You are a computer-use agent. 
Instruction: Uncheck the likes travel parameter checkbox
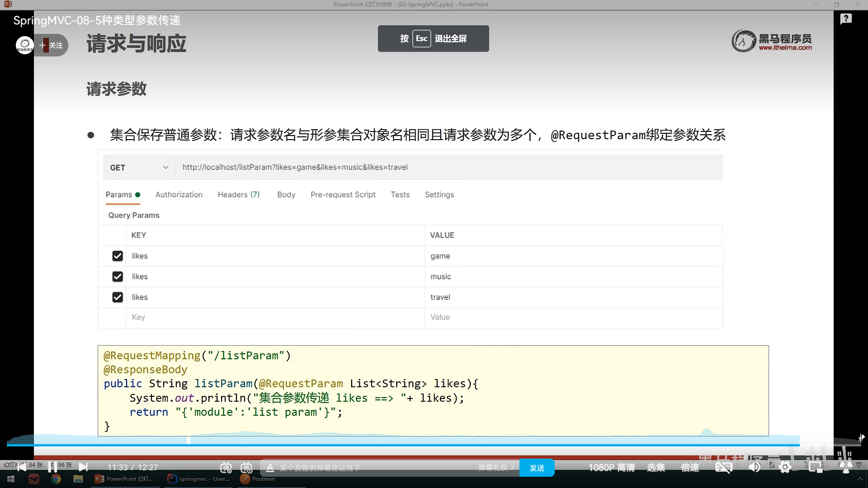point(118,297)
